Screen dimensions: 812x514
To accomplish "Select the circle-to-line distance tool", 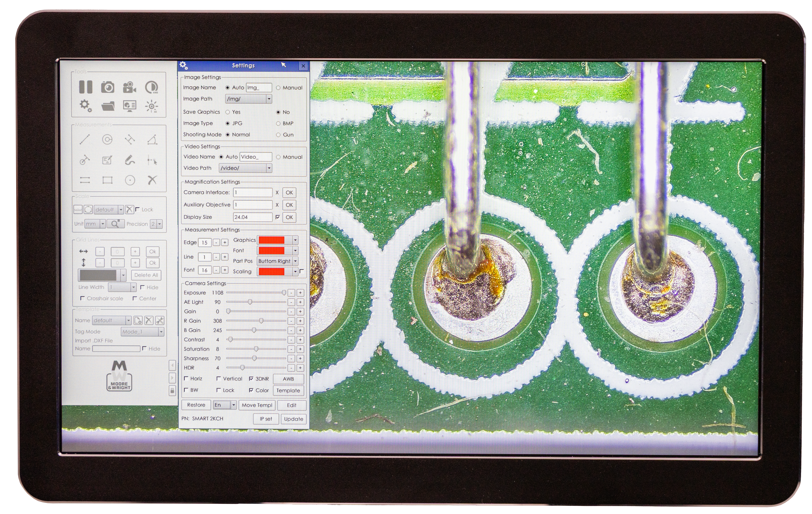I will point(85,160).
